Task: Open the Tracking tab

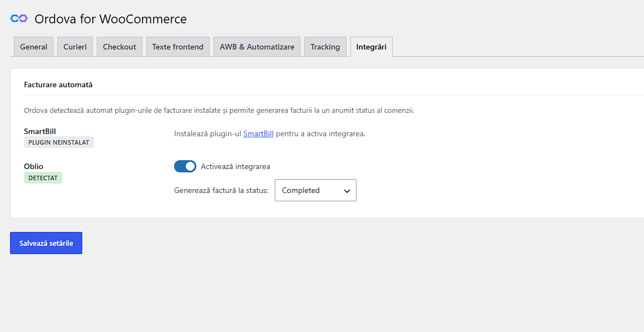Action: 325,47
